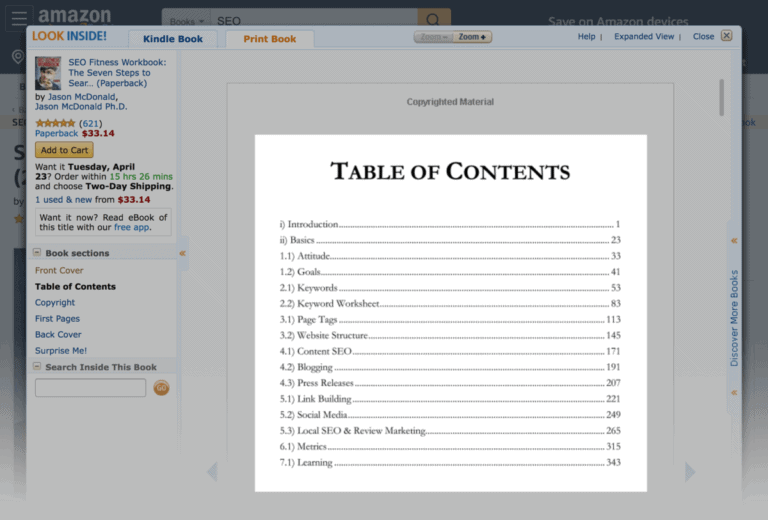Close the Look Inside viewer with X
Viewport: 768px width, 520px height.
(726, 36)
